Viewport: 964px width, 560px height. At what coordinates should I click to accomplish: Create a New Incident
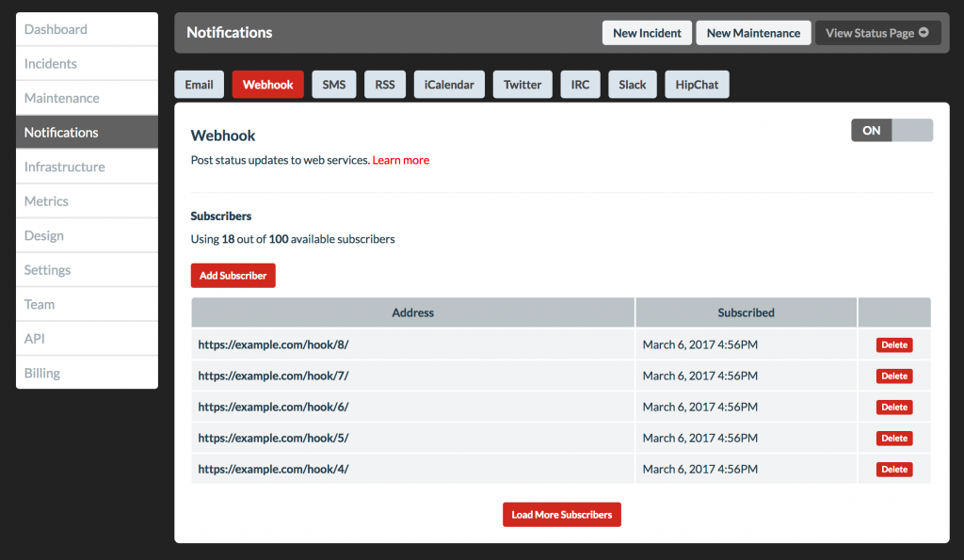(x=647, y=32)
